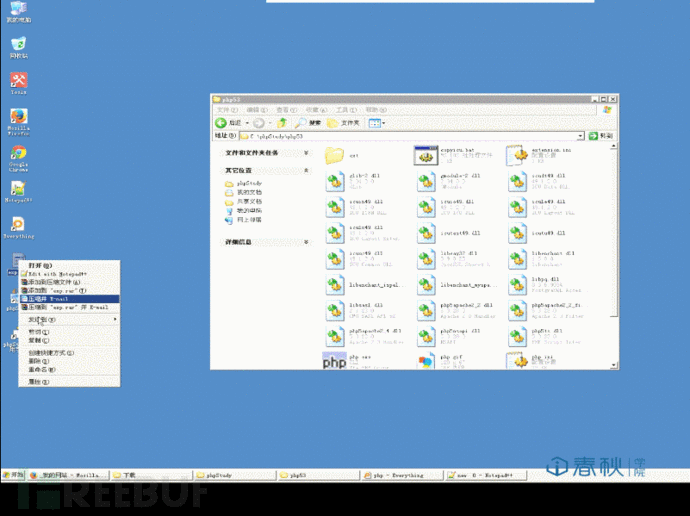
Task: Choose Rename in the context menu
Action: pos(69,369)
